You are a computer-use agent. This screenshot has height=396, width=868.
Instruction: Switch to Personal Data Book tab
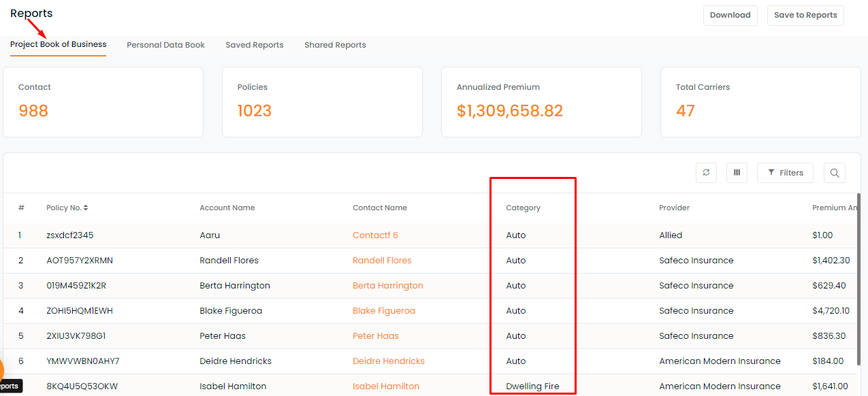point(165,45)
